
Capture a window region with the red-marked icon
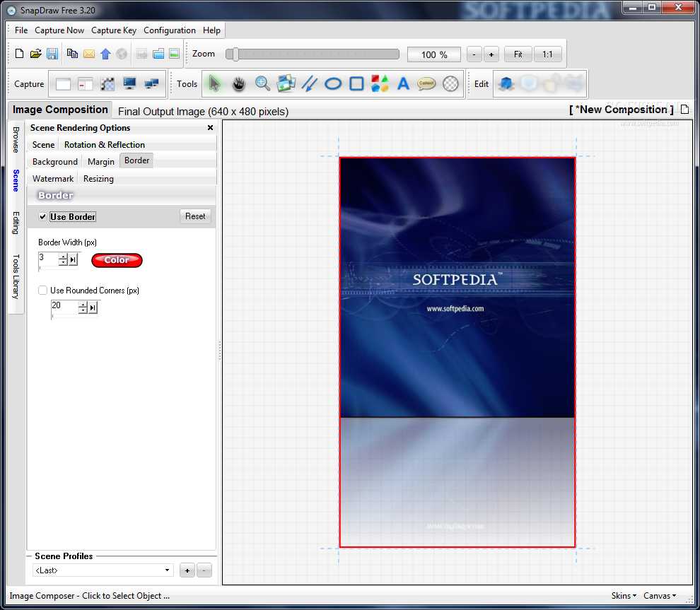point(85,84)
